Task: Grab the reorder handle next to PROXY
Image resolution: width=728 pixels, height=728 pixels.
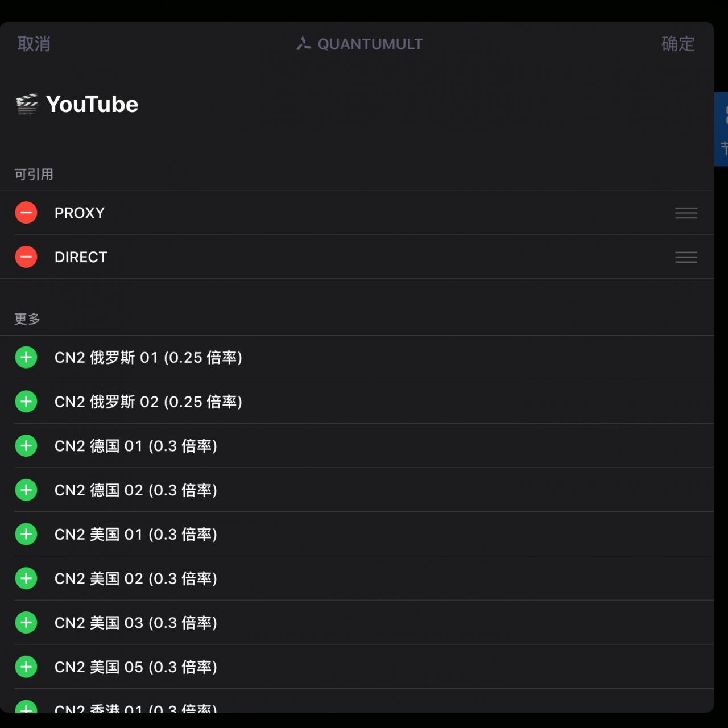Action: [686, 212]
